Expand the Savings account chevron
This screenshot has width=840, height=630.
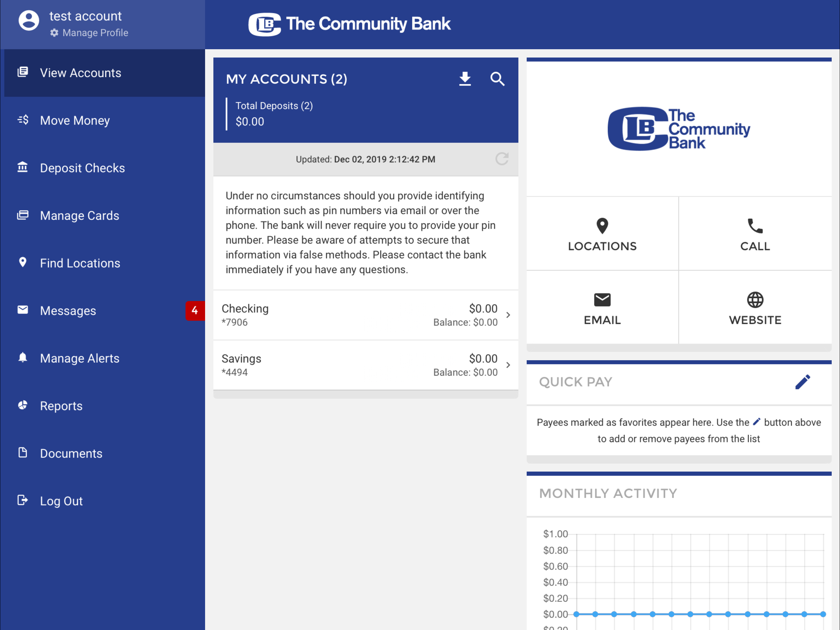click(508, 365)
